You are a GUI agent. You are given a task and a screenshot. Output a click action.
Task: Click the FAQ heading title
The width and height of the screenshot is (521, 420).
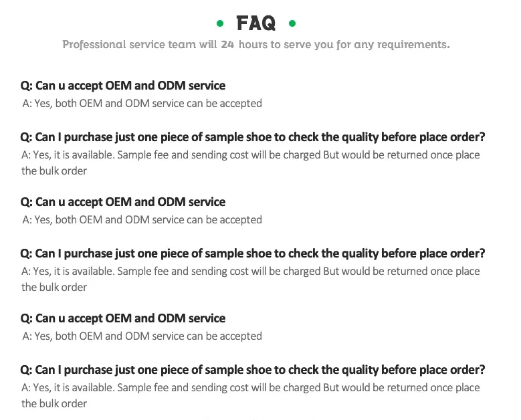[x=256, y=24]
